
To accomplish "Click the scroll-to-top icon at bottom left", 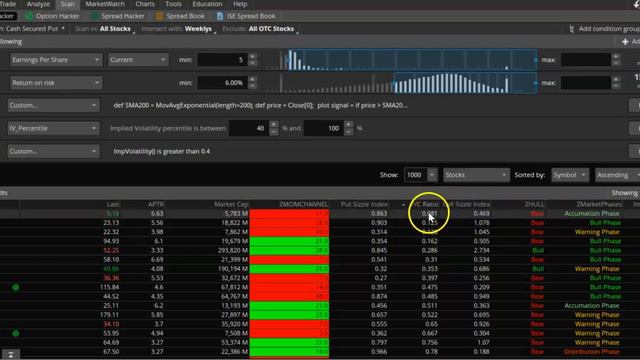I will coord(11,354).
